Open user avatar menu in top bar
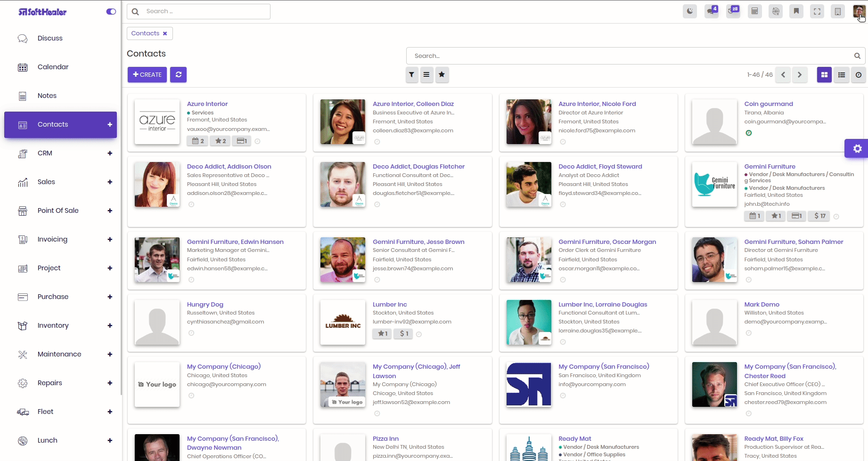 [859, 11]
